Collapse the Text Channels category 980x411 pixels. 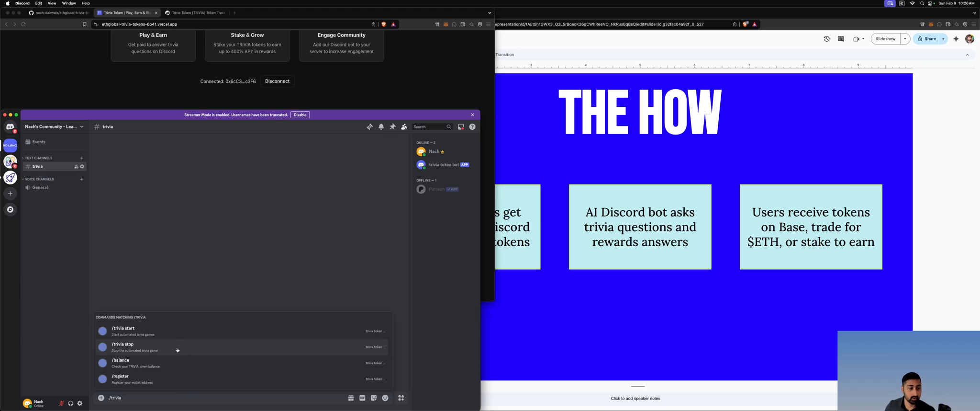click(x=38, y=158)
